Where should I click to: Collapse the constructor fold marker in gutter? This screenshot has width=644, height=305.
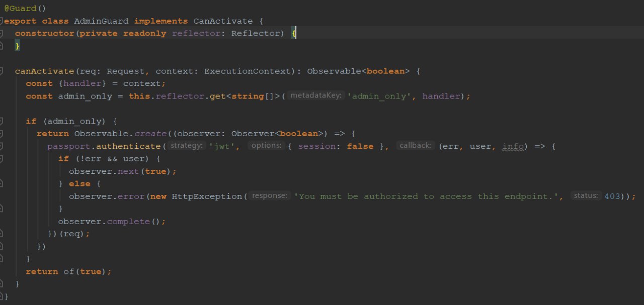pyautogui.click(x=2, y=33)
